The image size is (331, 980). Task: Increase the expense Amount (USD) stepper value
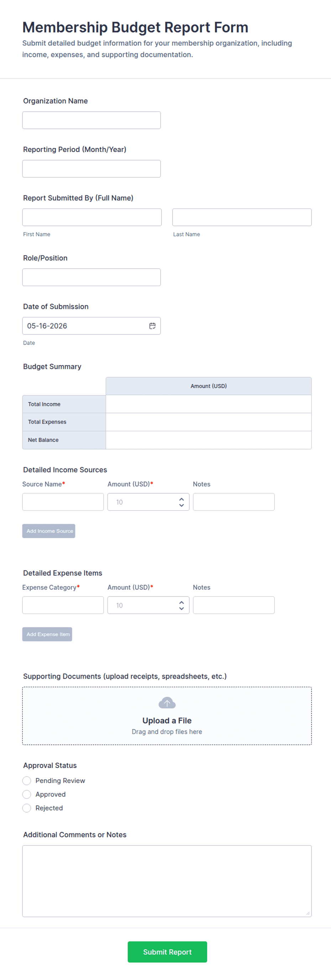[182, 602]
